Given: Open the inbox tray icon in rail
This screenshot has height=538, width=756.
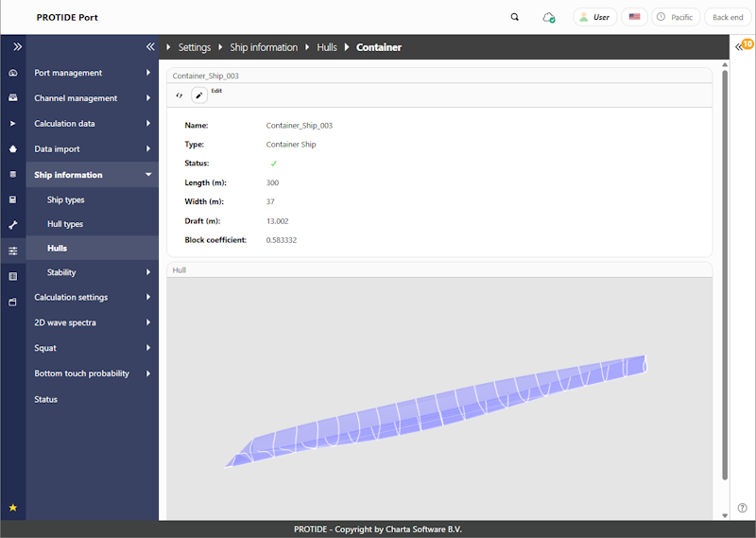Looking at the screenshot, I should [13, 98].
